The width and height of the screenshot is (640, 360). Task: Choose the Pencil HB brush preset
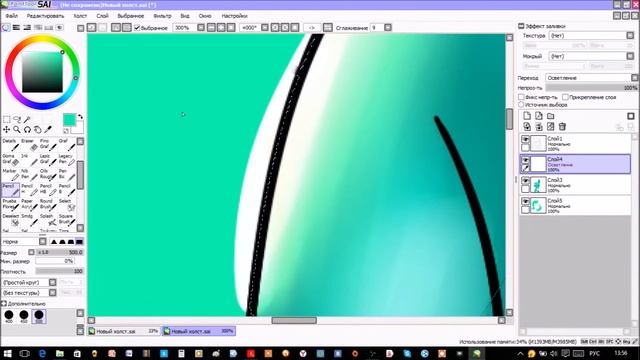tap(48, 189)
